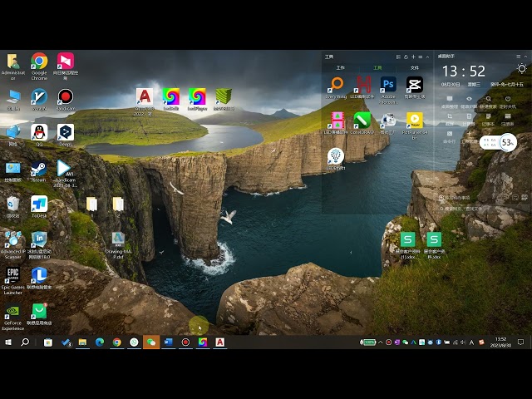
Task: Switch to WeChat on the taskbar
Action: (151, 342)
